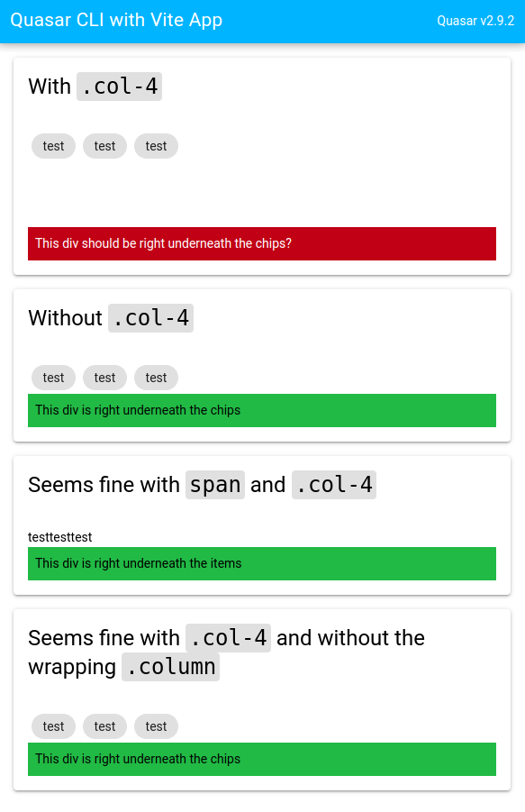Viewport: 525px width, 812px height.
Task: Click the first test chip under .col-4 heading
Action: [x=53, y=146]
